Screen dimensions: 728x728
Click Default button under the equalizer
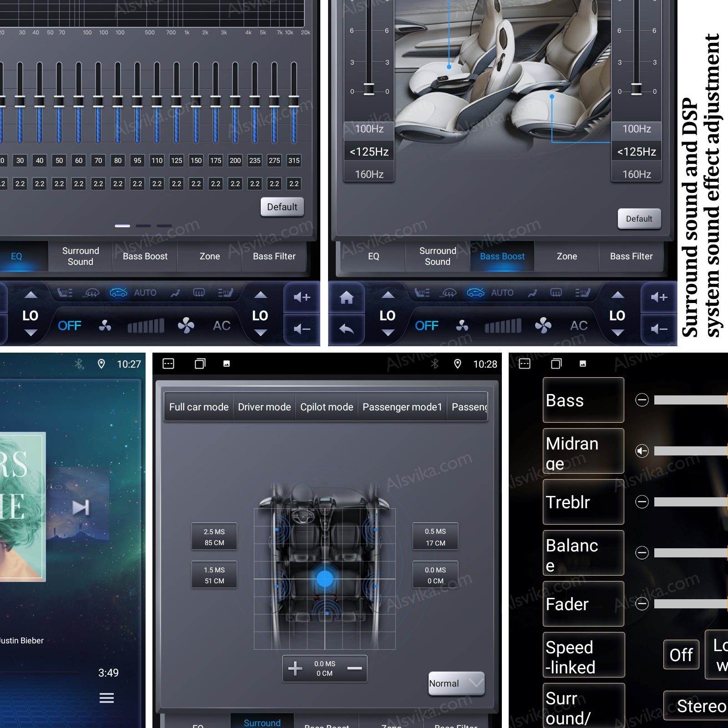point(282,207)
